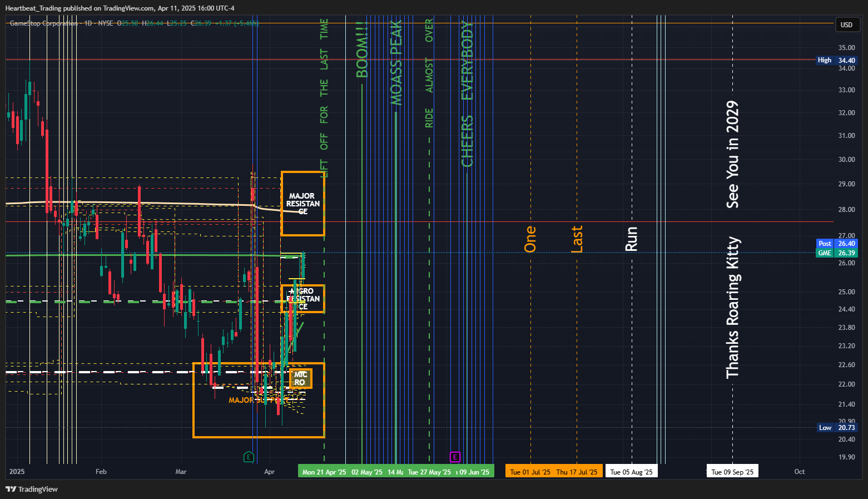Viewport: 868px width, 499px height.
Task: Click the '1D' interval in chart legend
Action: [x=88, y=23]
